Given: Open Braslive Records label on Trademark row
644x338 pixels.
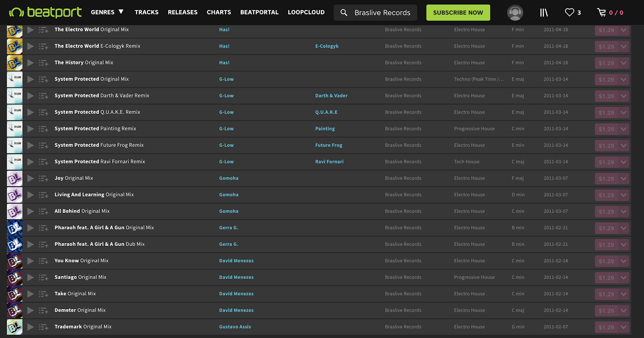Looking at the screenshot, I should pyautogui.click(x=403, y=327).
